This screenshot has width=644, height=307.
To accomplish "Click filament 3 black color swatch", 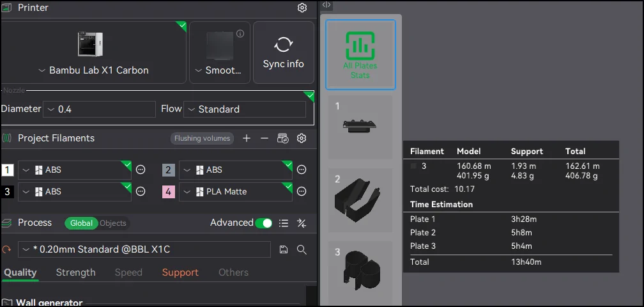I will 8,191.
